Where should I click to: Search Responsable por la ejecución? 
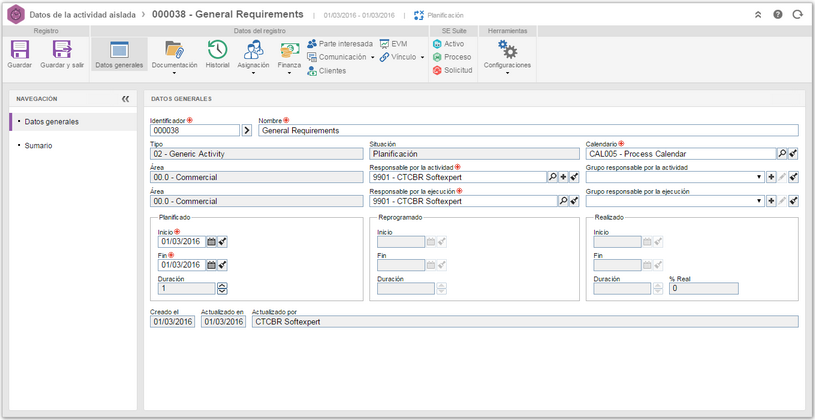click(x=563, y=201)
